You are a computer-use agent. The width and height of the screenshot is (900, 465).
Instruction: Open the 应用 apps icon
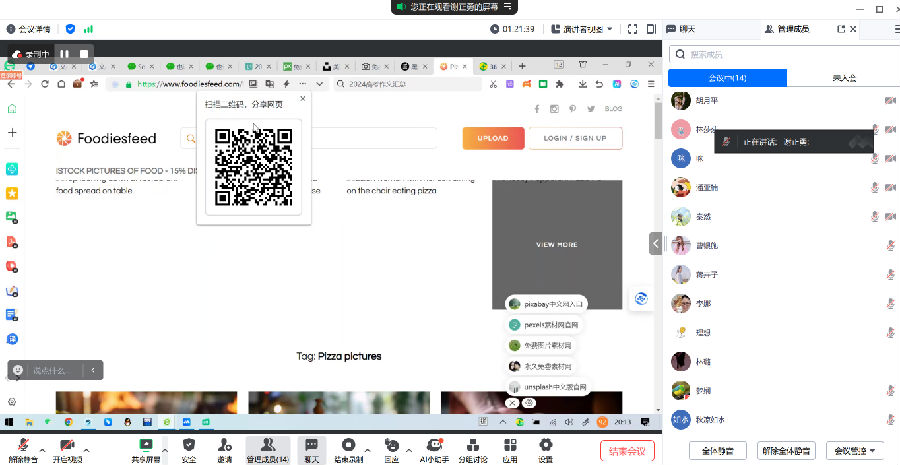pyautogui.click(x=510, y=445)
